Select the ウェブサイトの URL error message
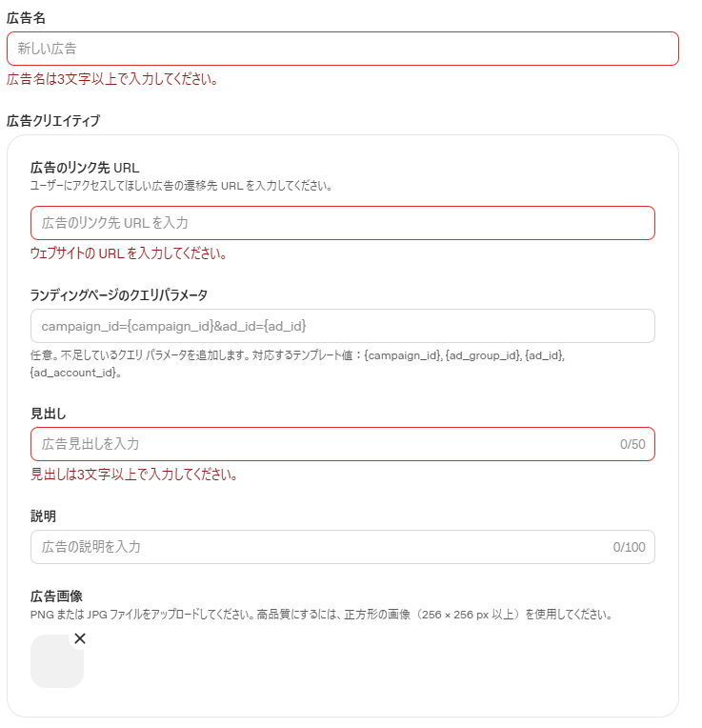The height and width of the screenshot is (728, 702). (x=129, y=253)
